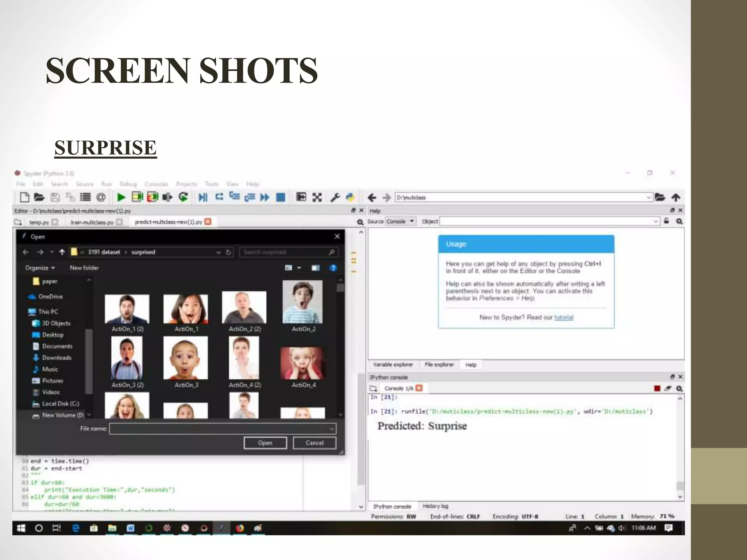
Task: Click Step into function debug icon
Action: point(234,197)
